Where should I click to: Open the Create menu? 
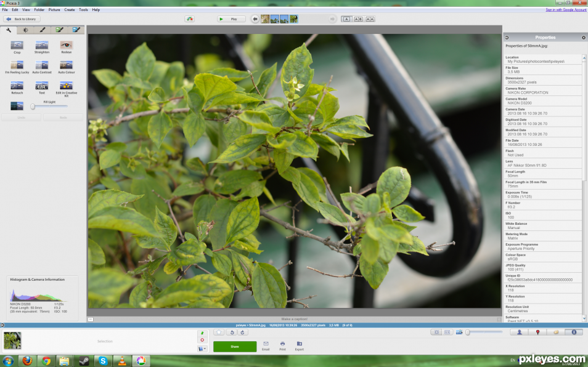pos(70,10)
